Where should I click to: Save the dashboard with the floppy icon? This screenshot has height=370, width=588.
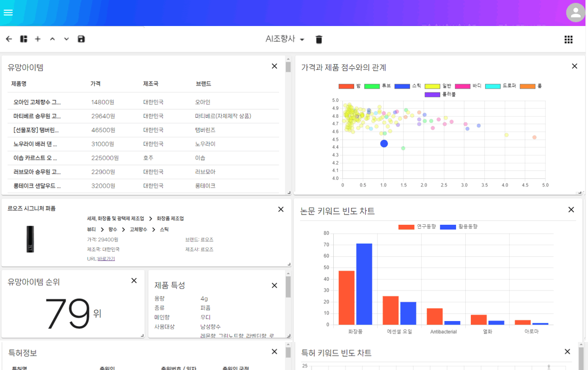click(81, 39)
